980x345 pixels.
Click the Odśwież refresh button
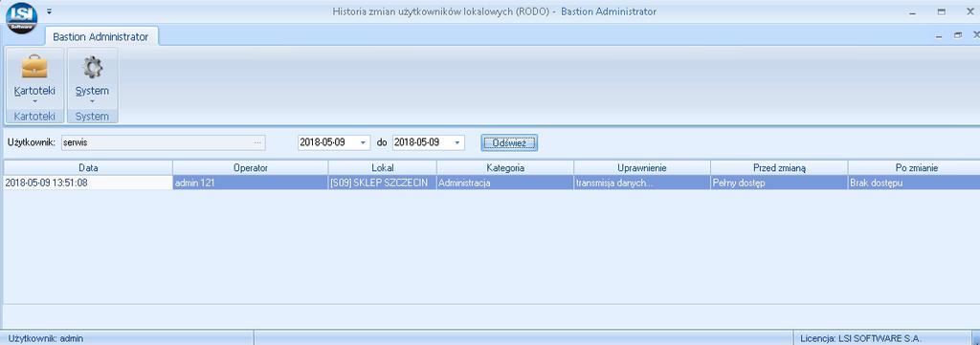tap(509, 142)
